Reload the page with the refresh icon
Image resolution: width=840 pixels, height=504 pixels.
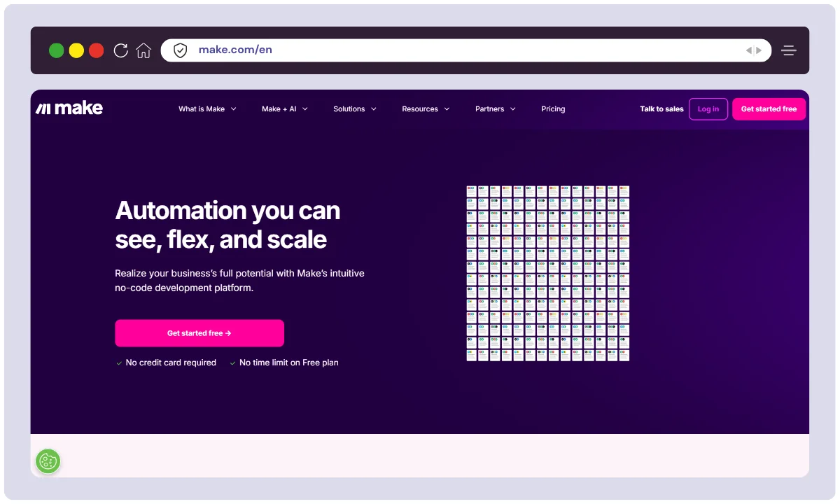tap(121, 50)
